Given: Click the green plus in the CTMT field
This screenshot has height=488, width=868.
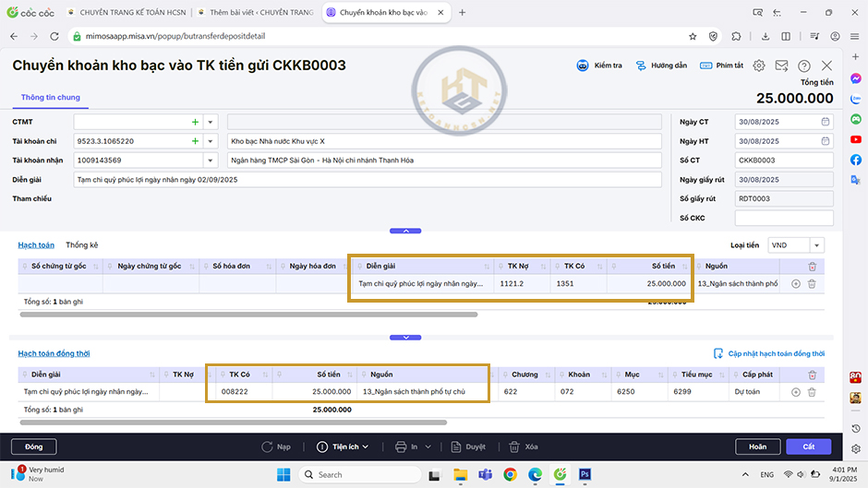Looking at the screenshot, I should coord(195,122).
